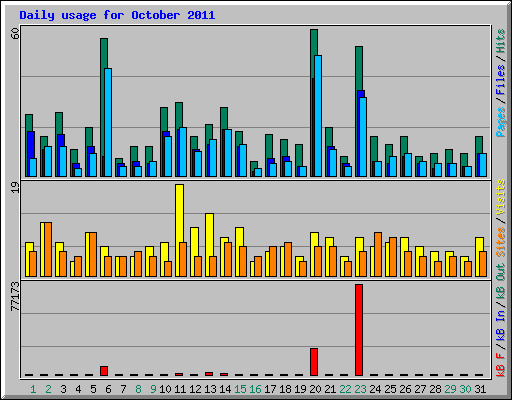
Task: Click the "Files" legend label
Action: [x=500, y=80]
